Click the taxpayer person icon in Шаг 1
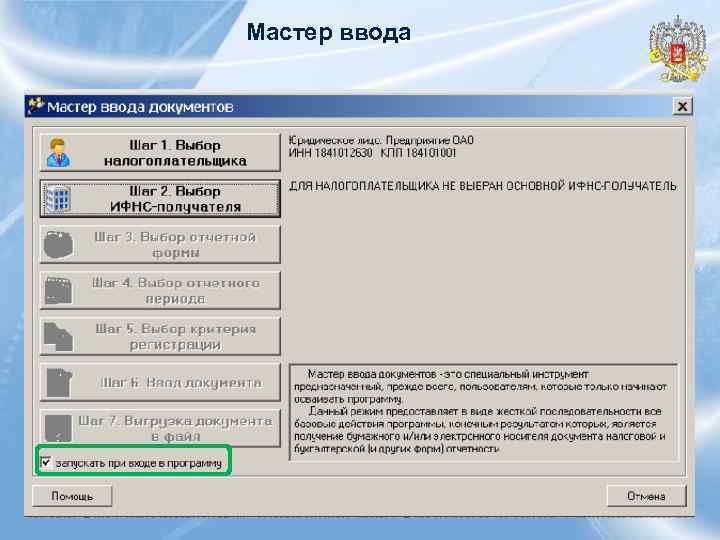This screenshot has height=540, width=720. (x=58, y=153)
